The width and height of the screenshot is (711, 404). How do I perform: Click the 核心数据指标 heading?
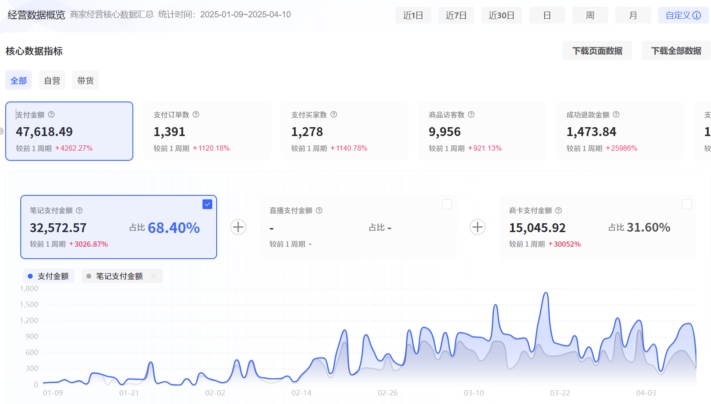[34, 51]
